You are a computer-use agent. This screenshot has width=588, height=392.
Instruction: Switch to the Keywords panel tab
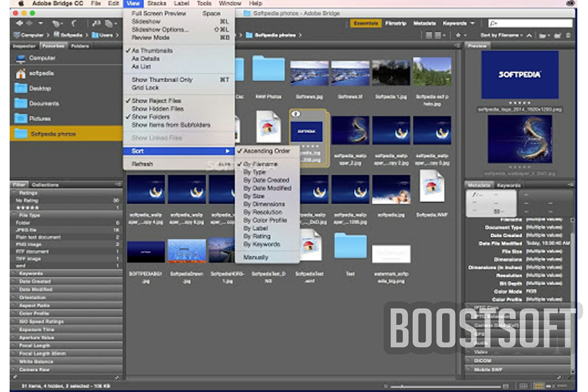tap(509, 185)
